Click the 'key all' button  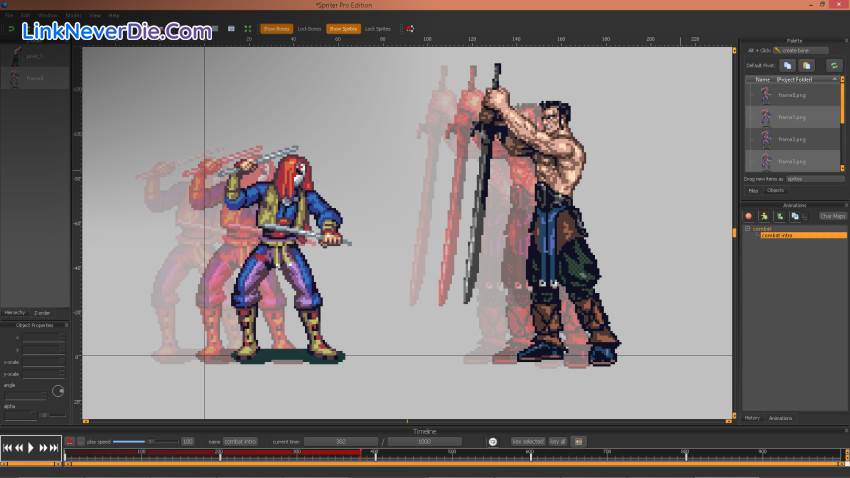point(557,441)
